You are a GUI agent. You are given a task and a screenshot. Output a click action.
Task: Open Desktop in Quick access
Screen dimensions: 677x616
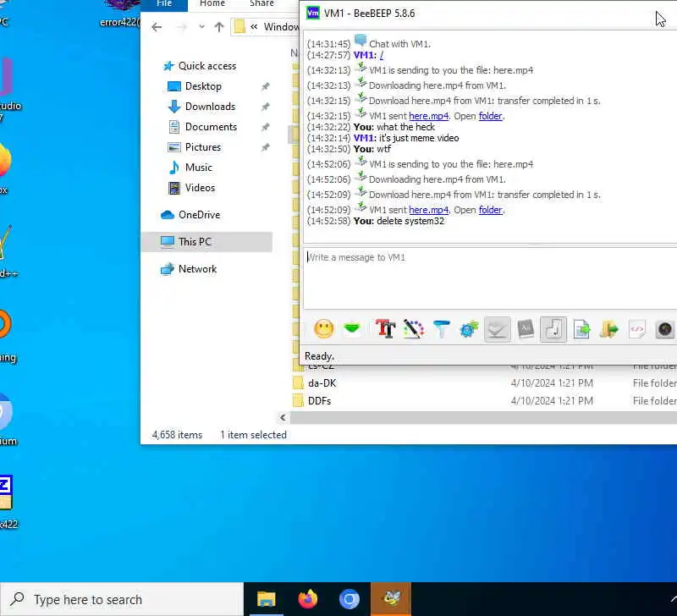coord(203,86)
